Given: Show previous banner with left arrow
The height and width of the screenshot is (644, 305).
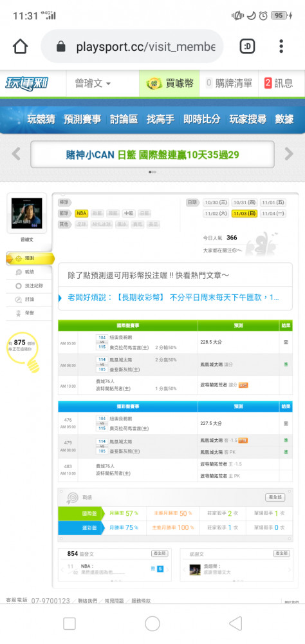Looking at the screenshot, I should click(16, 155).
